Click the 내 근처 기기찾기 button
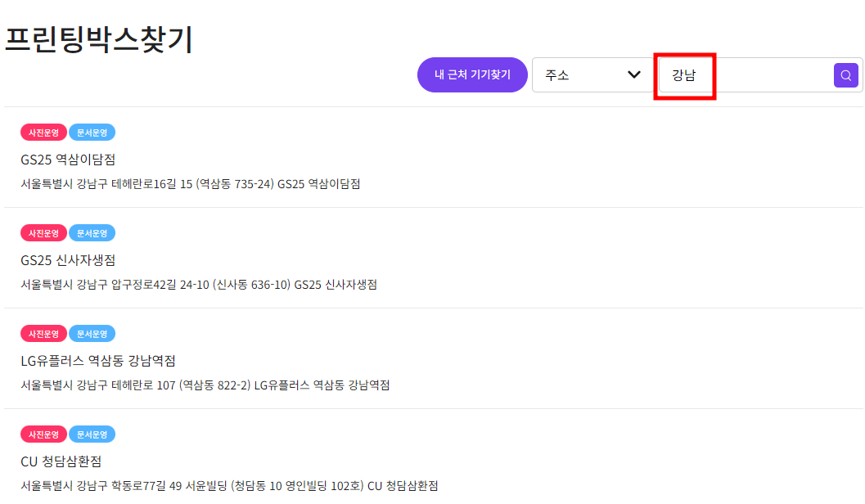The image size is (865, 504). coord(472,74)
